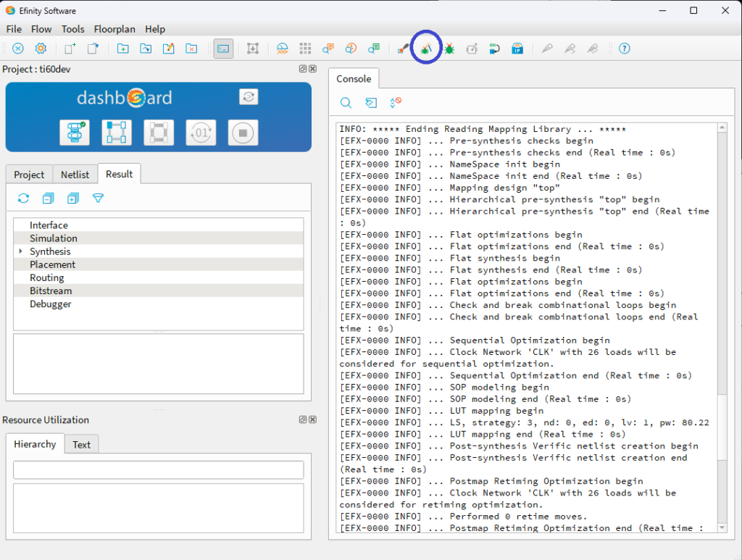This screenshot has width=742, height=560.
Task: Open the magnifier-with-green-note toolbar icon
Action: [x=374, y=49]
